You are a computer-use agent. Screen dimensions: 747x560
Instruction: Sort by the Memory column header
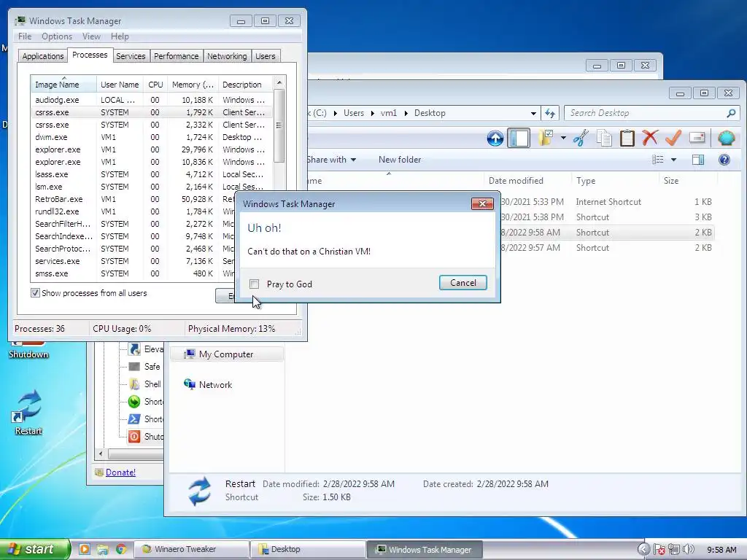[193, 85]
